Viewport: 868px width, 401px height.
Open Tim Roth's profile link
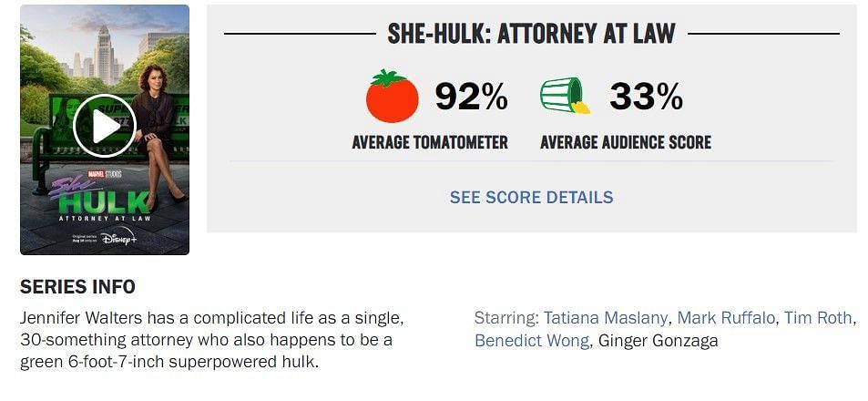click(818, 318)
